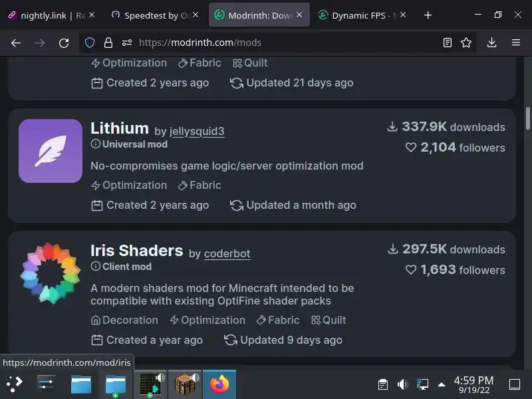Bookmark this page with the star

point(466,43)
